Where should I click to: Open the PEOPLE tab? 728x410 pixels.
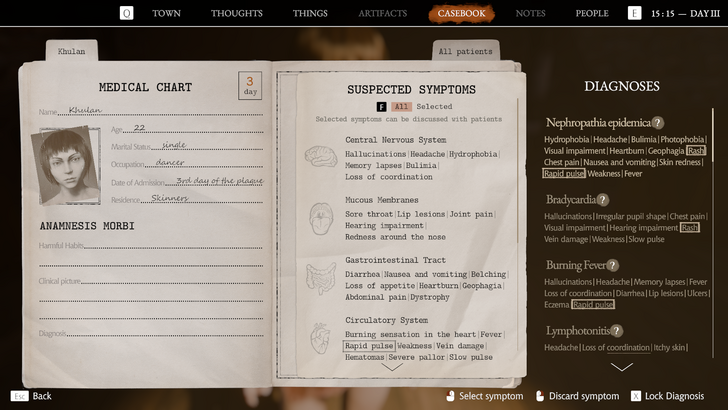pyautogui.click(x=592, y=14)
